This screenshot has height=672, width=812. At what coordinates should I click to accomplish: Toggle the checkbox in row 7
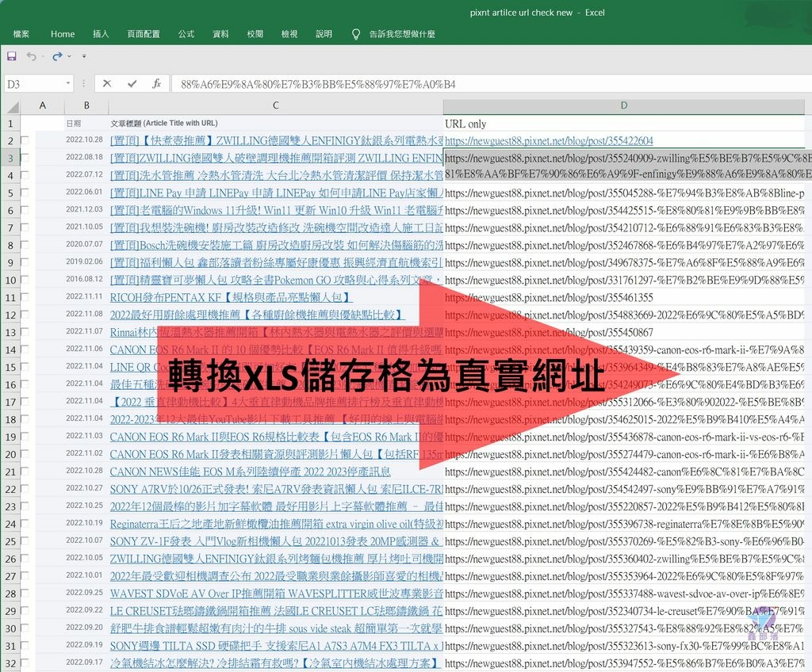pos(25,227)
